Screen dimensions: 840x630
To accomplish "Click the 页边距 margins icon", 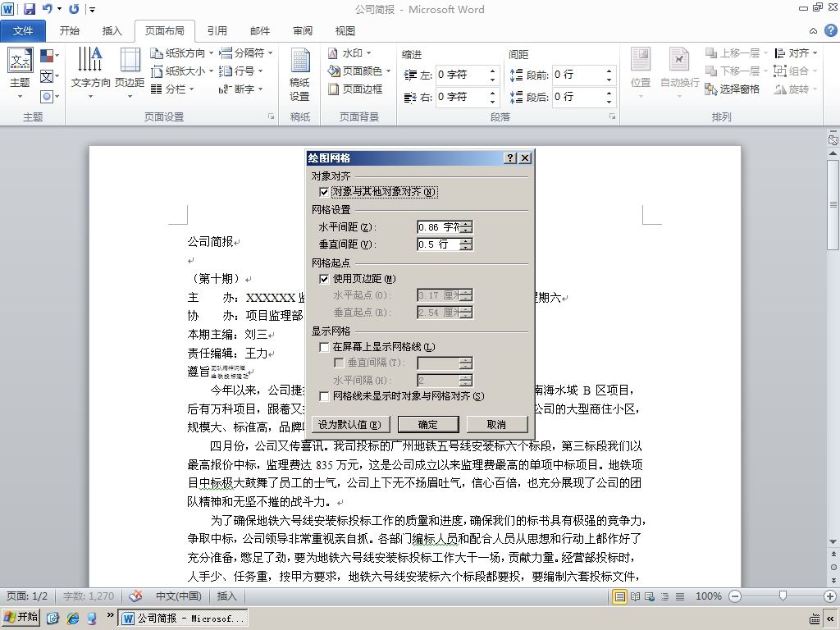I will pos(130,73).
